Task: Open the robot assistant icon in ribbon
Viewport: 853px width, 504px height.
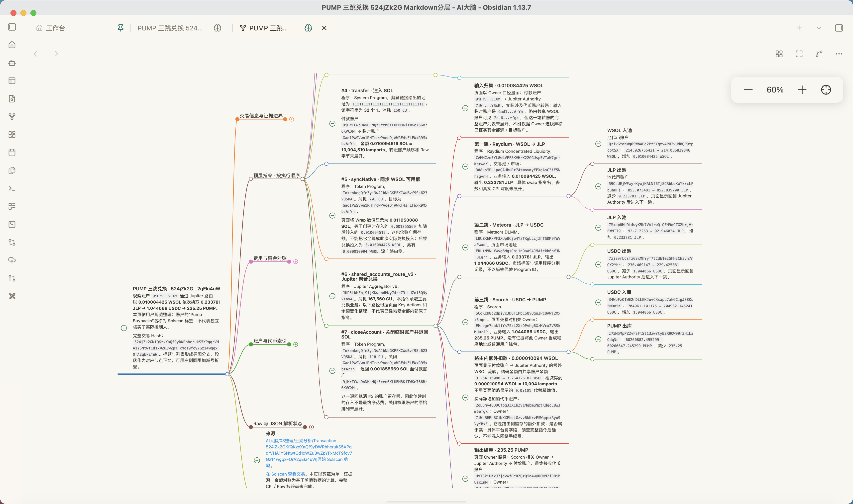Action: (x=12, y=63)
